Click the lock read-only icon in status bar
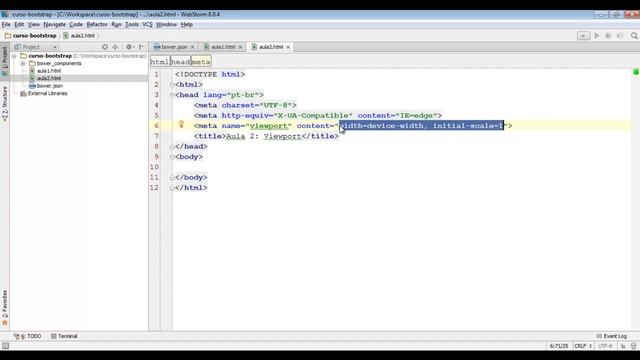 (x=623, y=346)
